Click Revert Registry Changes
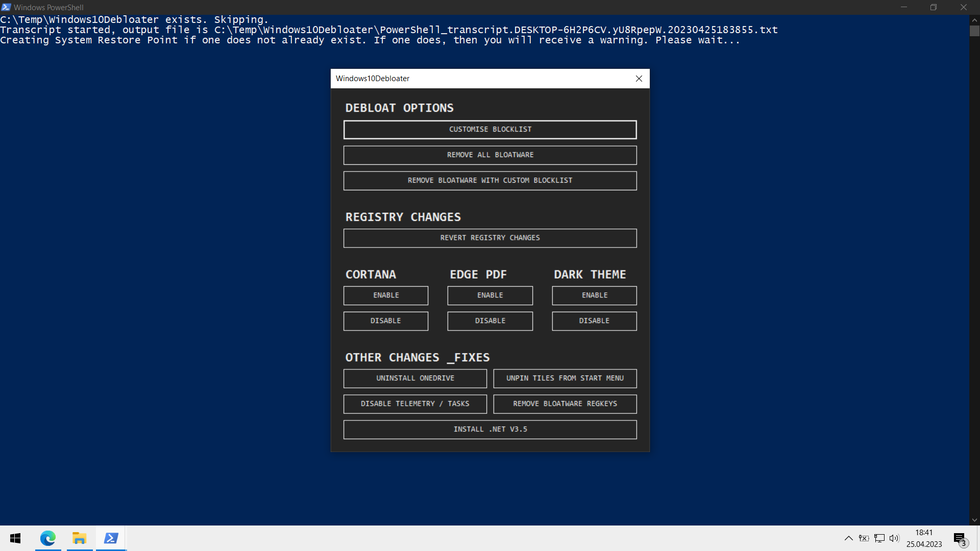Image resolution: width=980 pixels, height=551 pixels. (490, 238)
